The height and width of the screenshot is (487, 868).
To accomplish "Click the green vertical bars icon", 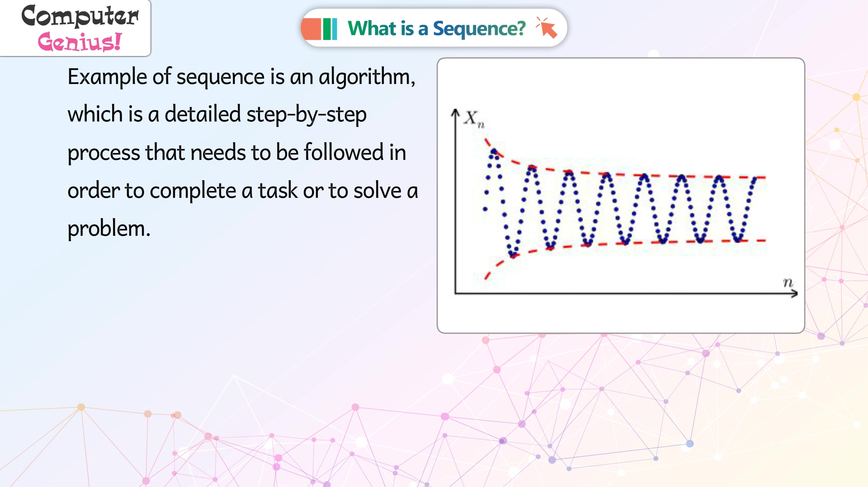I will [330, 29].
